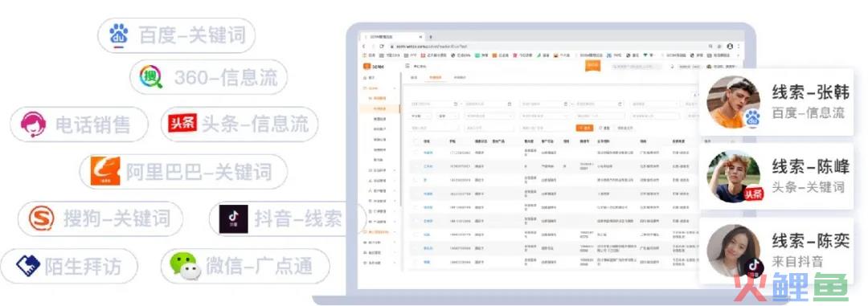Click the browser reload icon on the laptop screen
Screen dimensions: 868x306
tap(382, 47)
